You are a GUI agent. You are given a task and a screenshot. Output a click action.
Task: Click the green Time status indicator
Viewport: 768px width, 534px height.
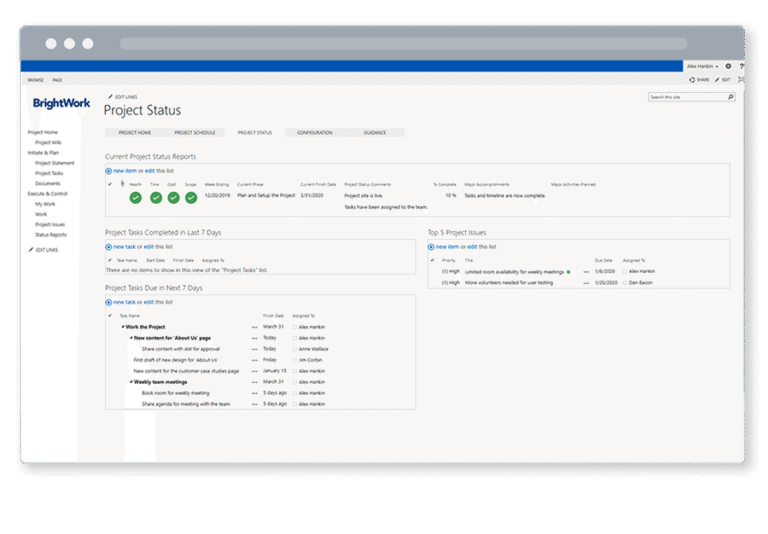point(156,197)
